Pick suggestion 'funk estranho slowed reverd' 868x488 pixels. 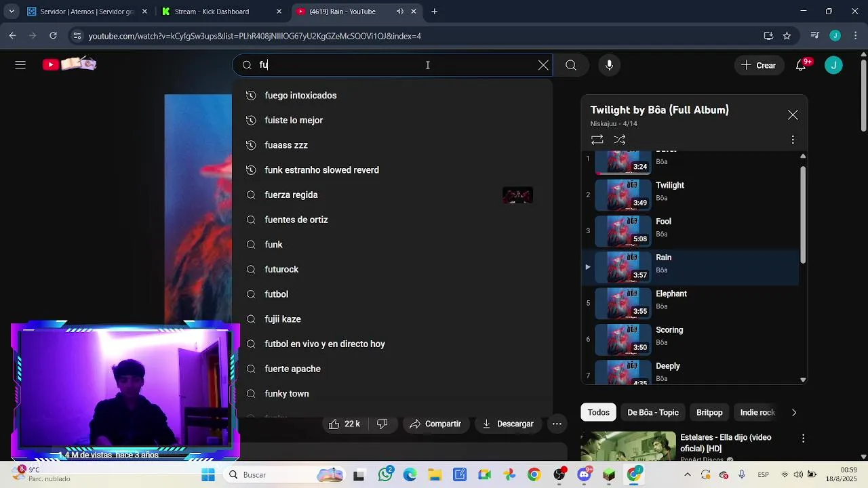(x=392, y=170)
